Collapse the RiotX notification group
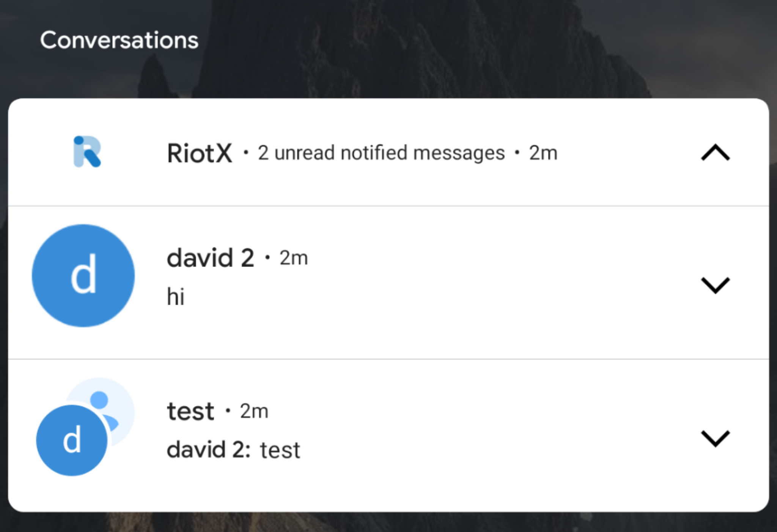777x532 pixels. (x=715, y=153)
